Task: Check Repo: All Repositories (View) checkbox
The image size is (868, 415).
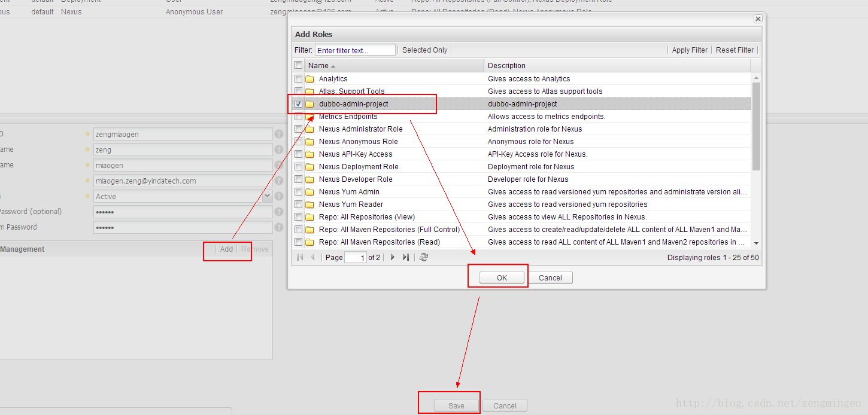Action: (x=299, y=216)
